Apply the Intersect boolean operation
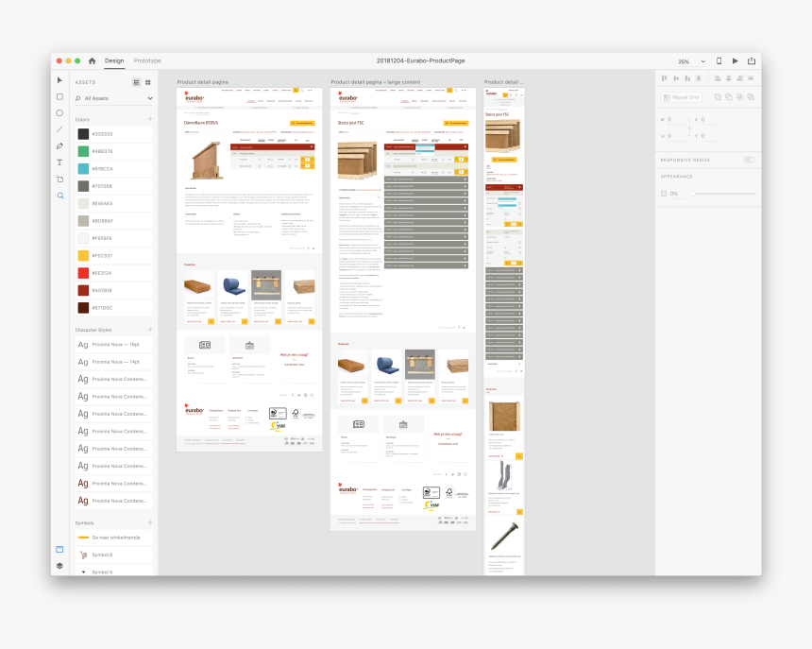This screenshot has width=812, height=649. [739, 97]
